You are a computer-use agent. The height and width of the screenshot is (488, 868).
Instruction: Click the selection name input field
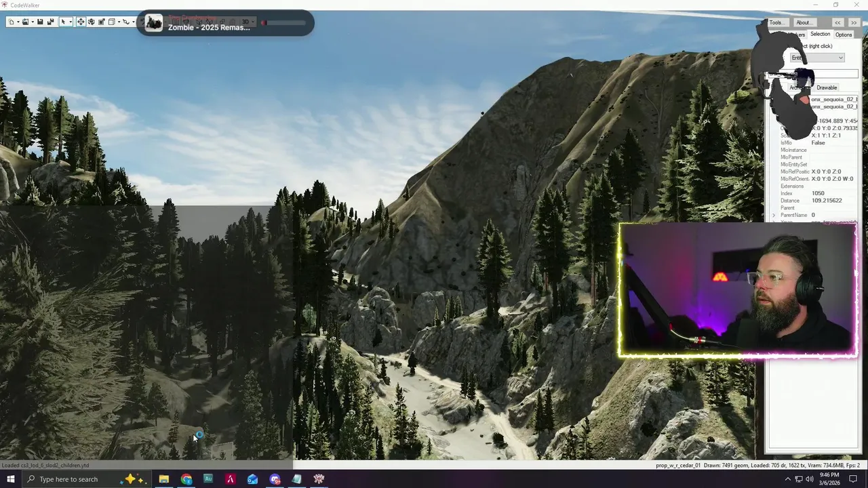[812, 74]
